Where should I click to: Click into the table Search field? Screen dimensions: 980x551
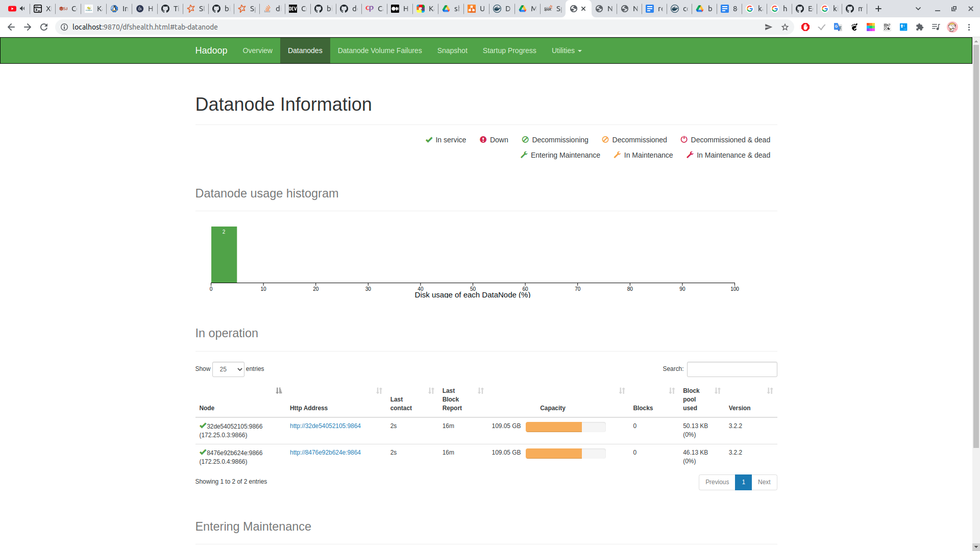(x=731, y=369)
